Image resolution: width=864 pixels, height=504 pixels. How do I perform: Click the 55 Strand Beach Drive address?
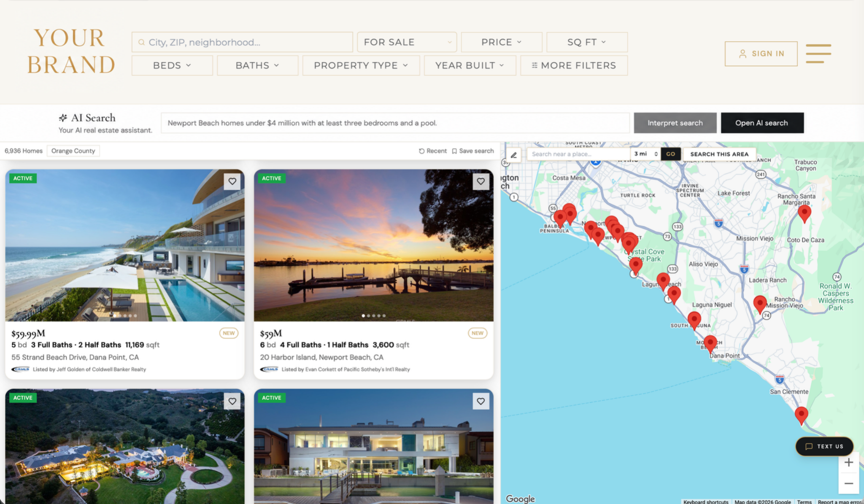(x=75, y=357)
